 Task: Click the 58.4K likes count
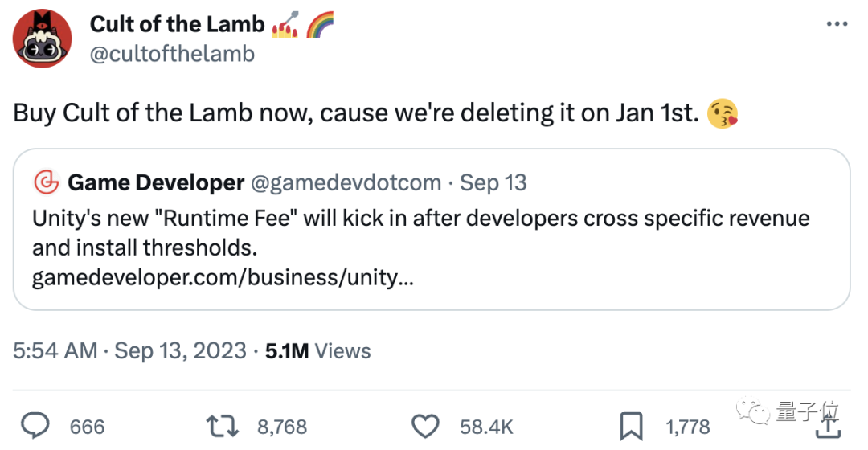tap(486, 426)
